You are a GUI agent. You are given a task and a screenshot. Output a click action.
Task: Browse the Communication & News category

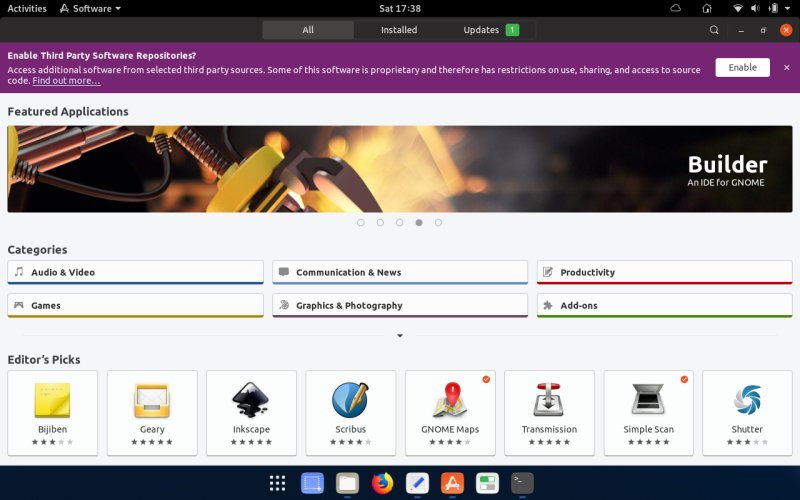tap(400, 272)
